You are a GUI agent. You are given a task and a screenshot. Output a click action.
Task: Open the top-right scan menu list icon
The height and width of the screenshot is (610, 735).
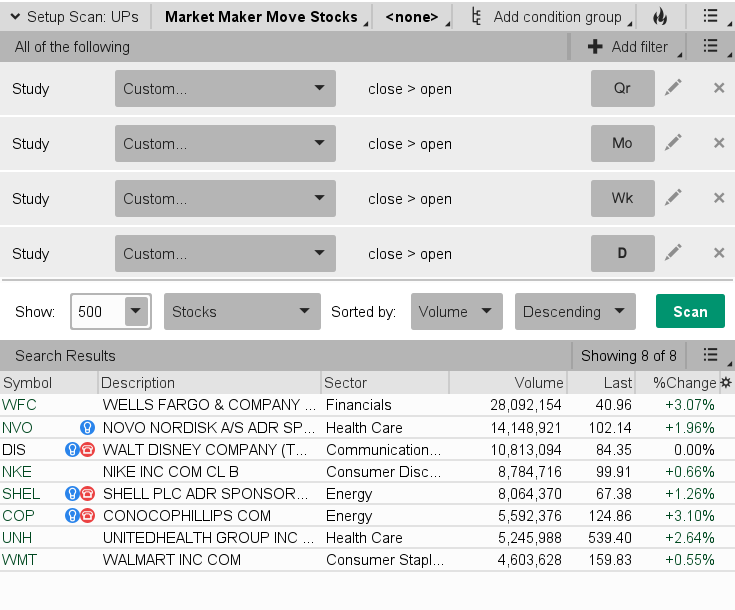[711, 16]
